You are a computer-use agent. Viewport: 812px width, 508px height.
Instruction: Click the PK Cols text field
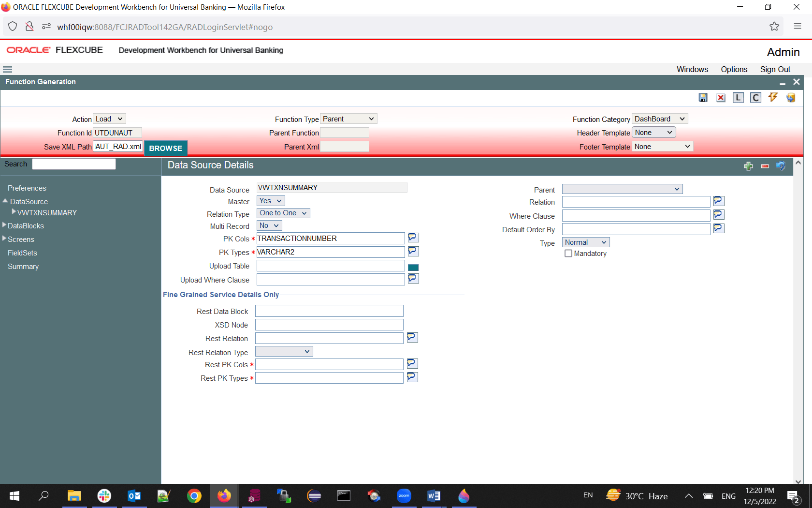point(331,239)
